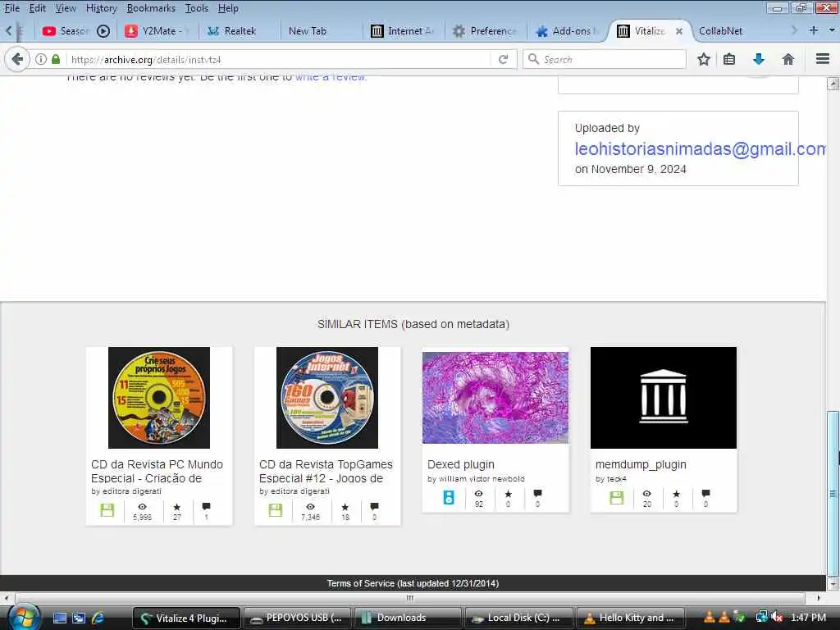Screen dimensions: 840x630
Task: Go to the browser home page icon
Action: pos(788,59)
